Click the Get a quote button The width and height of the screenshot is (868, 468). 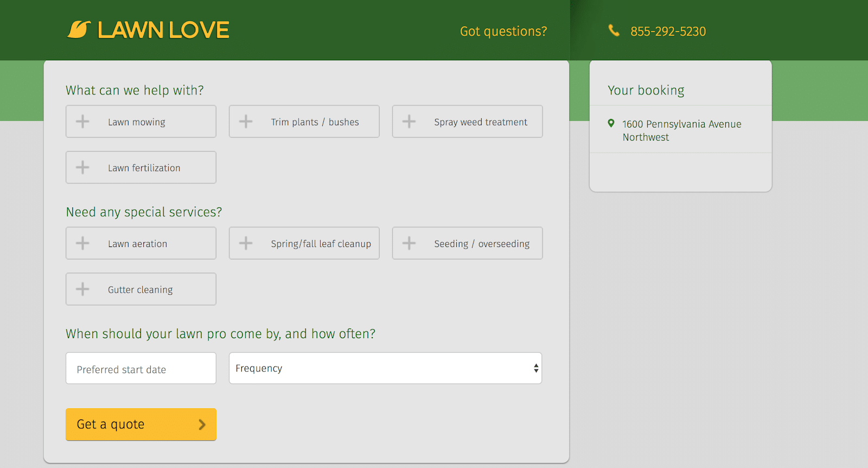[141, 425]
